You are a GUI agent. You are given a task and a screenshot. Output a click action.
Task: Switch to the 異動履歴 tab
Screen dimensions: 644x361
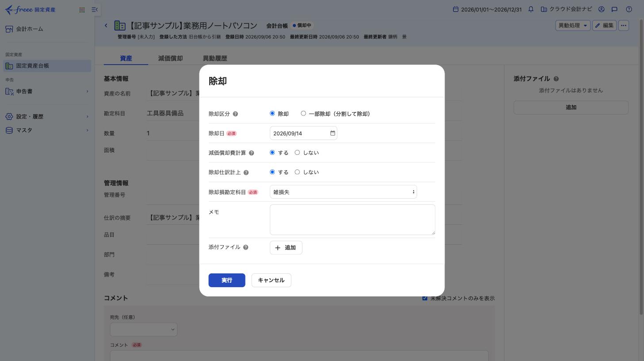215,58
